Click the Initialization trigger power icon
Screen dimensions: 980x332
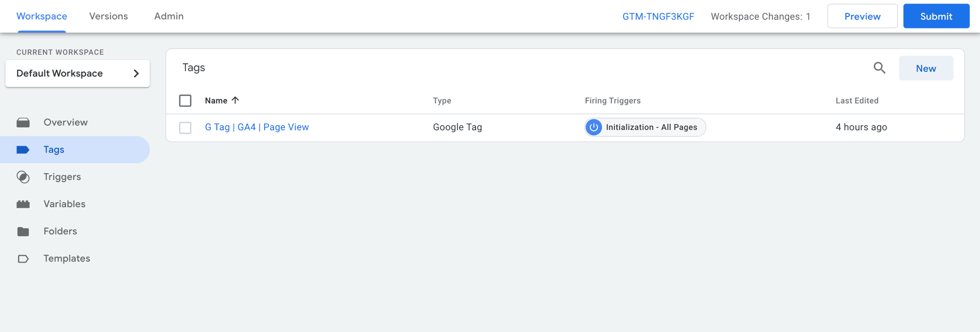point(593,127)
